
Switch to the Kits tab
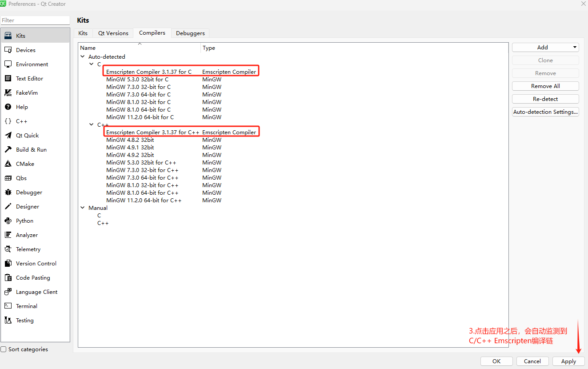[x=83, y=33]
